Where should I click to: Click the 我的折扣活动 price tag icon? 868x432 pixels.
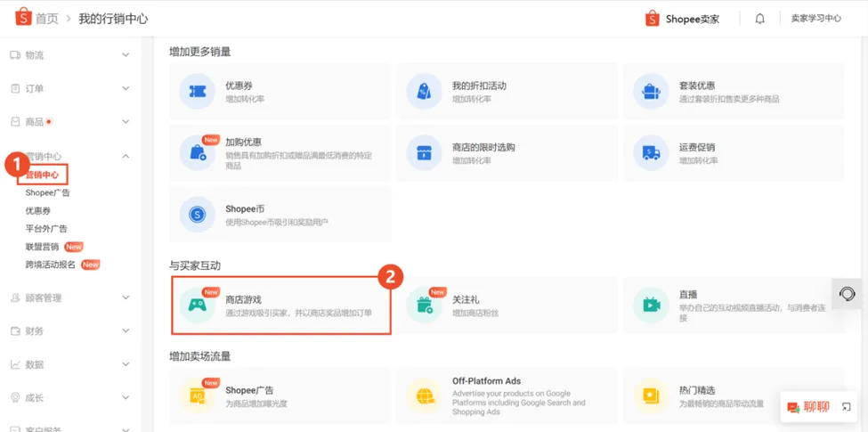click(x=424, y=92)
